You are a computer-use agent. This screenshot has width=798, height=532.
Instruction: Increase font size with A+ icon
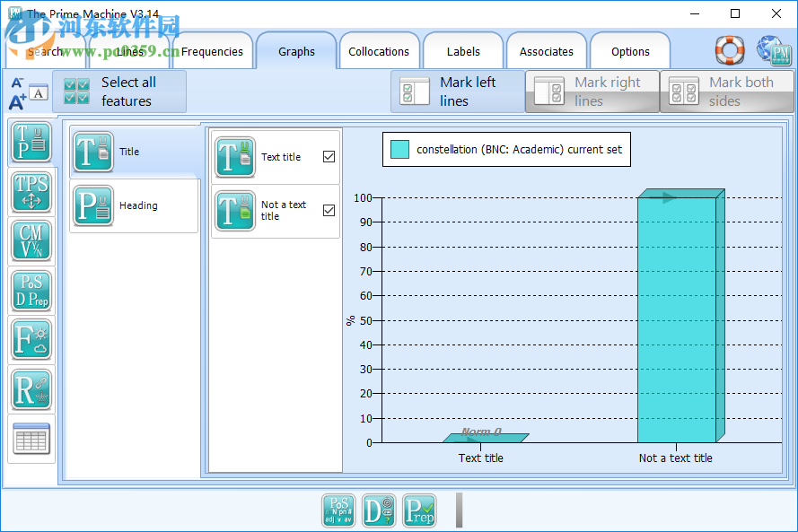coord(17,102)
